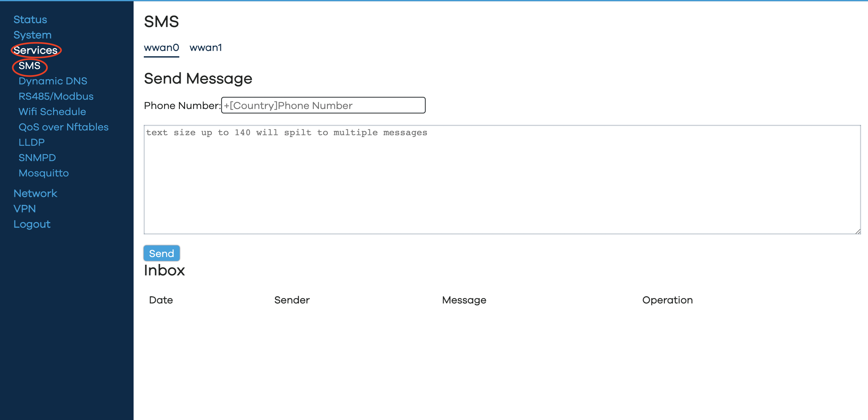Expand the VPN menu
This screenshot has height=420, width=868.
pyautogui.click(x=25, y=209)
